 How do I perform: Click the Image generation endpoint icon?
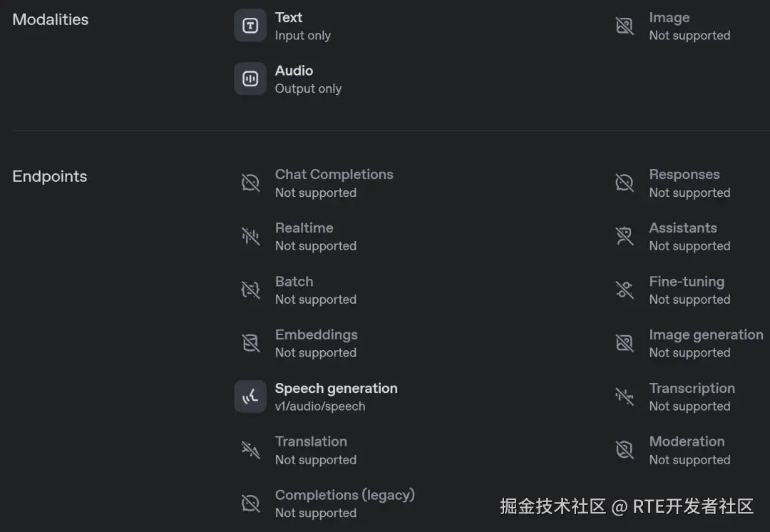pos(625,343)
